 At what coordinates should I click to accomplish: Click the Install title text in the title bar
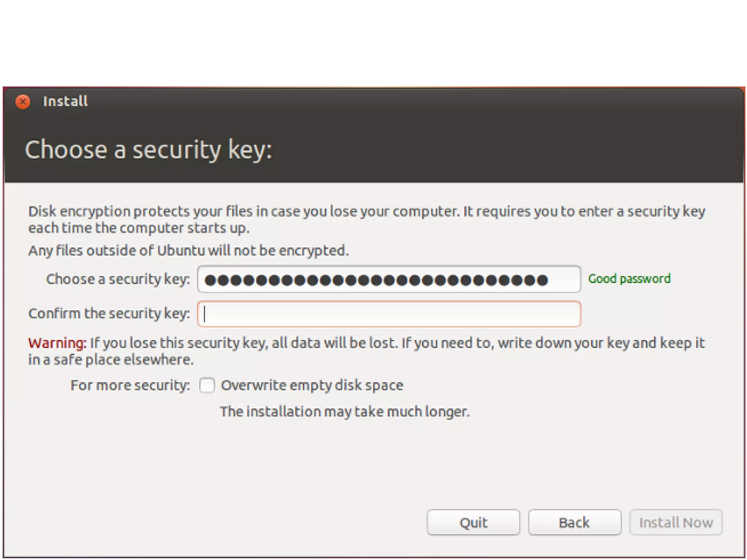click(x=65, y=101)
